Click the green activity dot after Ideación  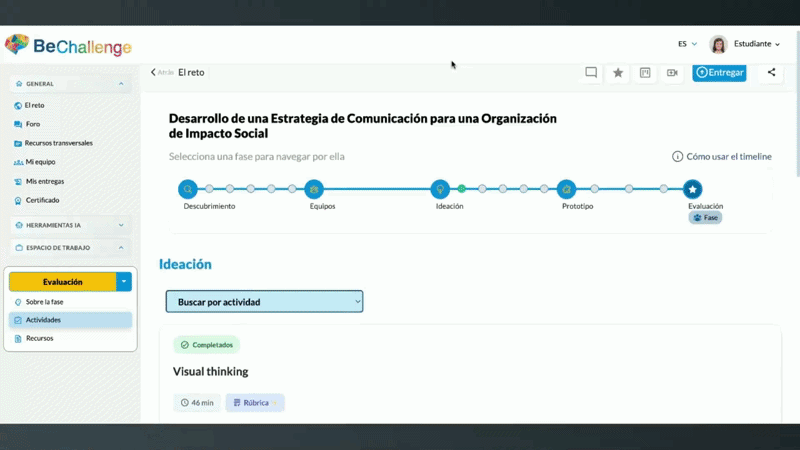[462, 189]
